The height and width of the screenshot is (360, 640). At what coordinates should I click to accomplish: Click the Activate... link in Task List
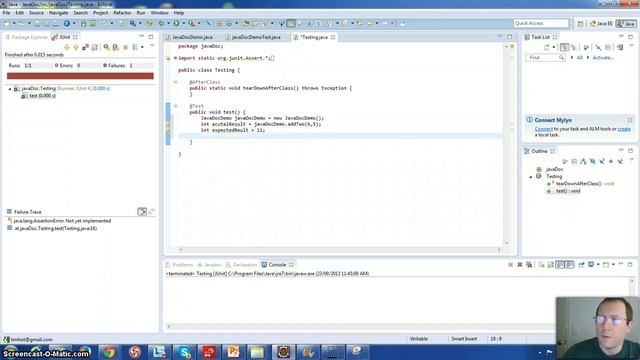click(603, 58)
